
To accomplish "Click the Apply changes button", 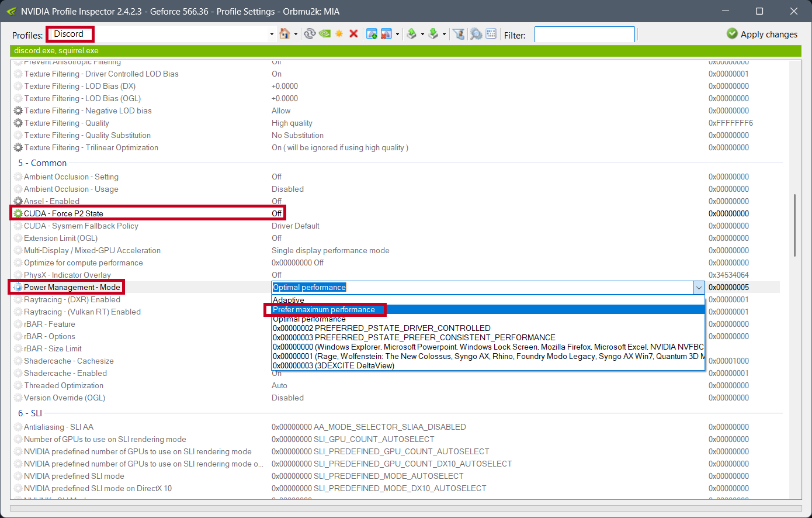I will (x=762, y=34).
